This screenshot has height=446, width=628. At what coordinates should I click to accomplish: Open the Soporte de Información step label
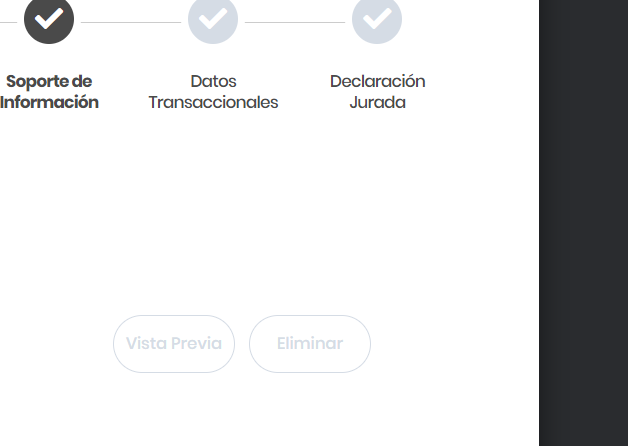point(49,91)
